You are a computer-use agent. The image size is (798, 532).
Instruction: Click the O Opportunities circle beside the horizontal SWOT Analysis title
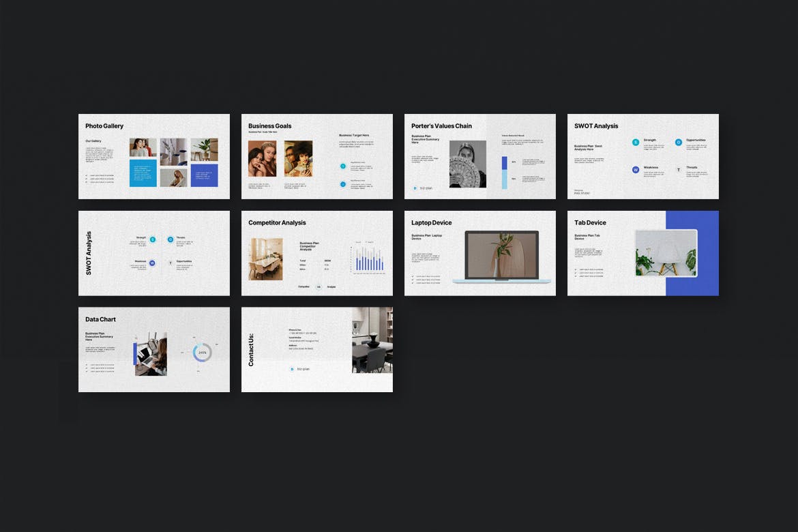(679, 143)
